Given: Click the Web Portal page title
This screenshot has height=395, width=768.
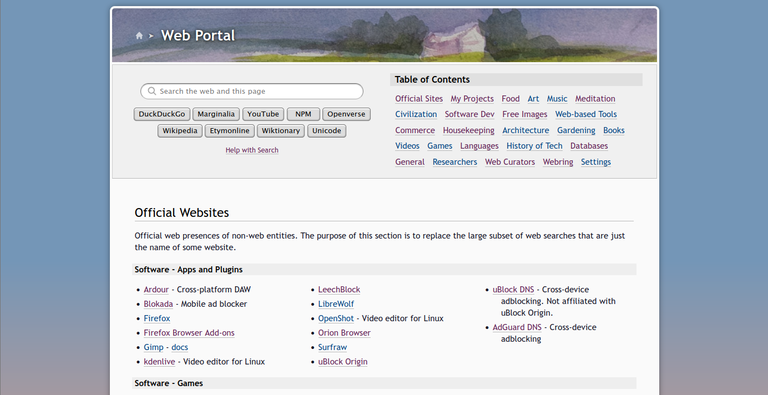Looking at the screenshot, I should [x=198, y=36].
